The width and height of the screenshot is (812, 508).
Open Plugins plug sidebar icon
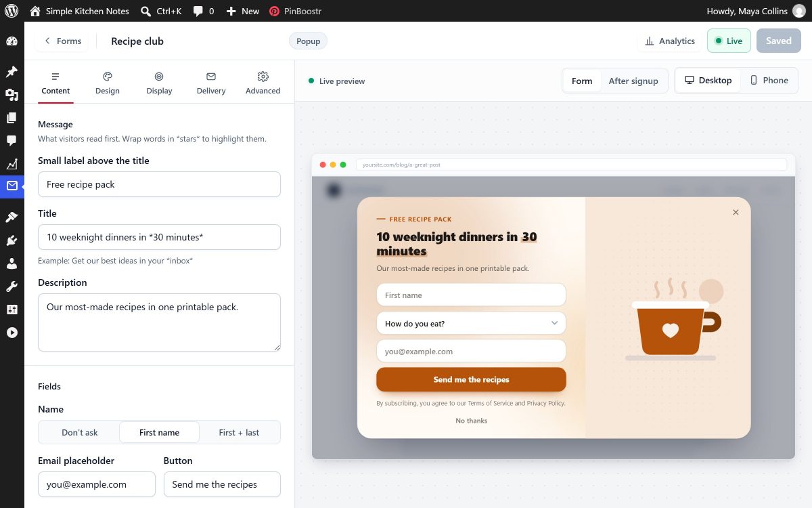[x=12, y=240]
